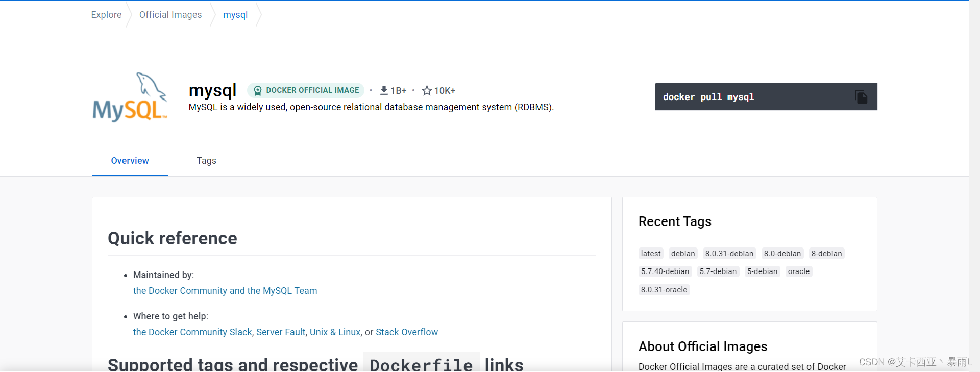Click the 1B+ downloads count
The image size is (980, 372).
tap(399, 91)
